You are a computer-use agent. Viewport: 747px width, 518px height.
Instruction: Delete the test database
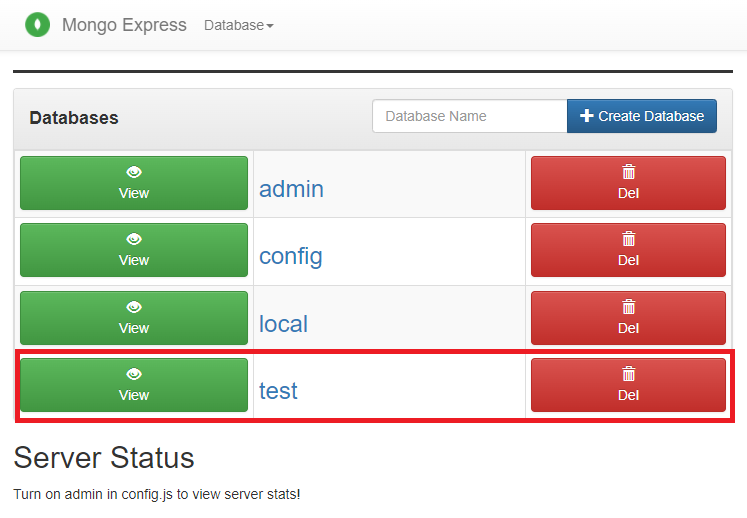coord(628,385)
